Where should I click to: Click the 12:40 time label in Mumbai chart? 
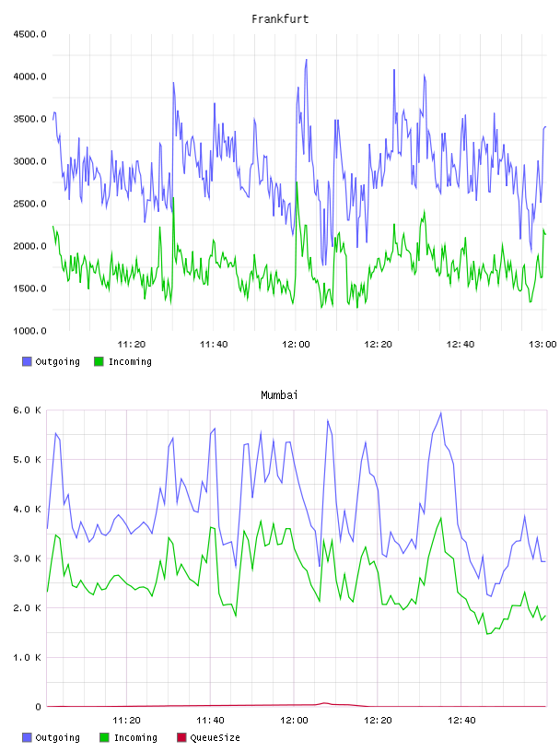pyautogui.click(x=461, y=720)
